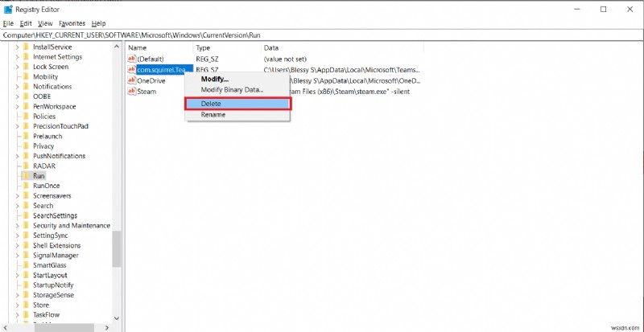The height and width of the screenshot is (332, 644).
Task: Click the Steam string value icon
Action: click(x=132, y=92)
